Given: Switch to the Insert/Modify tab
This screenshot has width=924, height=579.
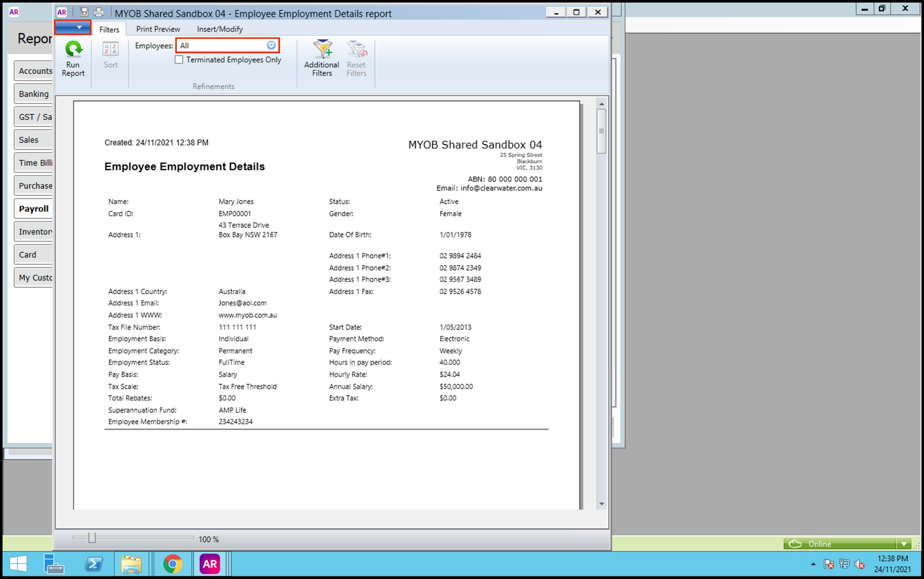Looking at the screenshot, I should pos(220,29).
